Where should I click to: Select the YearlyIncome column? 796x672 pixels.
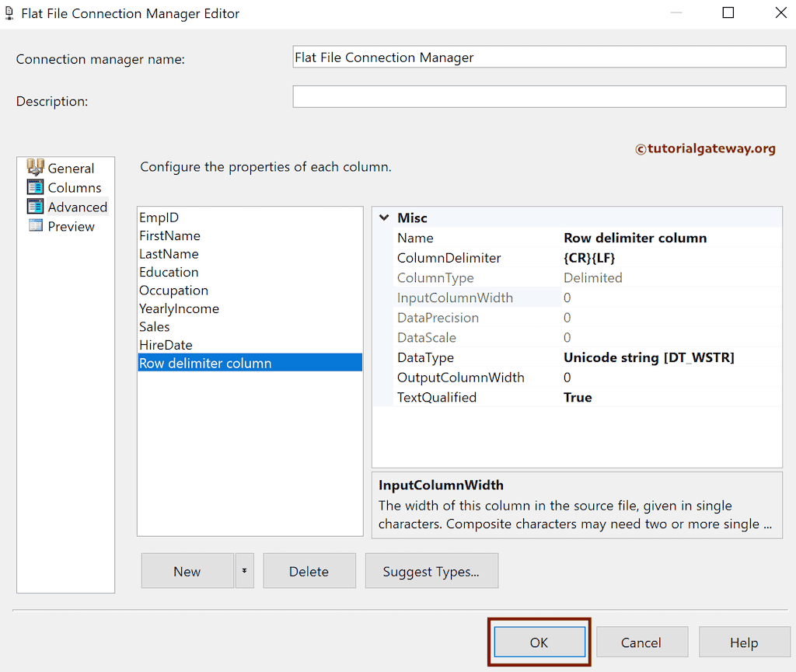(179, 308)
